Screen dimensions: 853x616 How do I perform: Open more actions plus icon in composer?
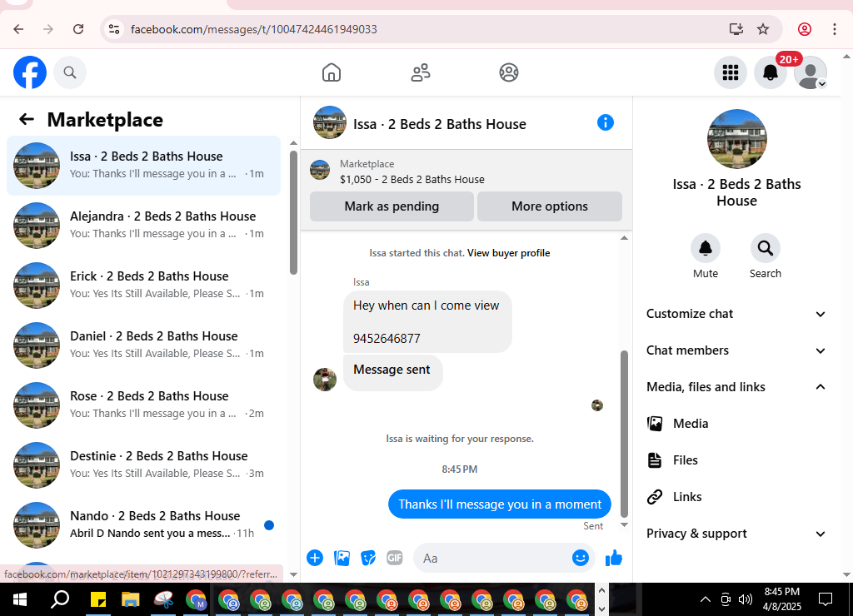(x=314, y=558)
